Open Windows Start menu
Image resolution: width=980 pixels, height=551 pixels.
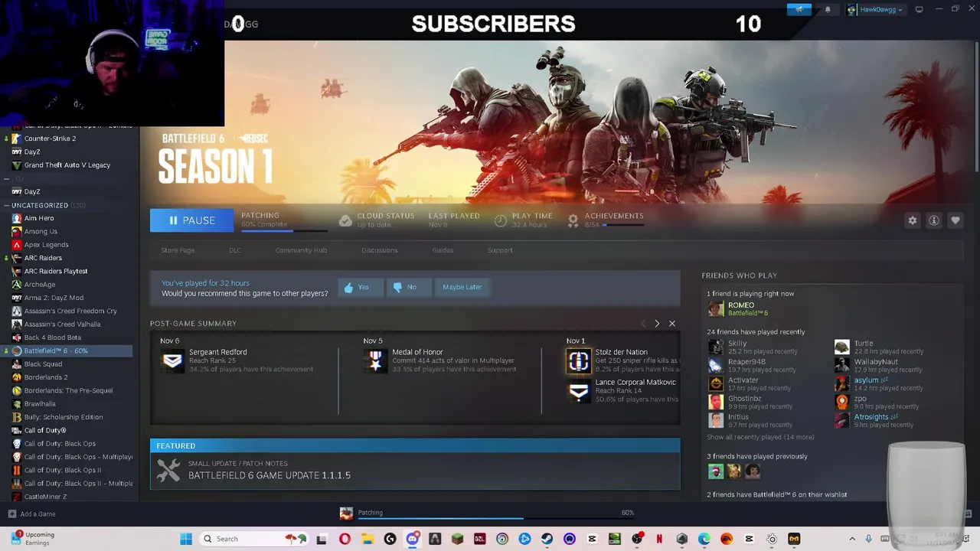click(186, 539)
